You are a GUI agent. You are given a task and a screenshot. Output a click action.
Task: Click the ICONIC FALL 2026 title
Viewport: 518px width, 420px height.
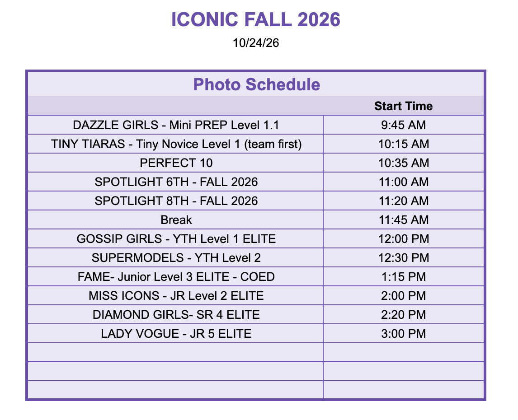(256, 19)
